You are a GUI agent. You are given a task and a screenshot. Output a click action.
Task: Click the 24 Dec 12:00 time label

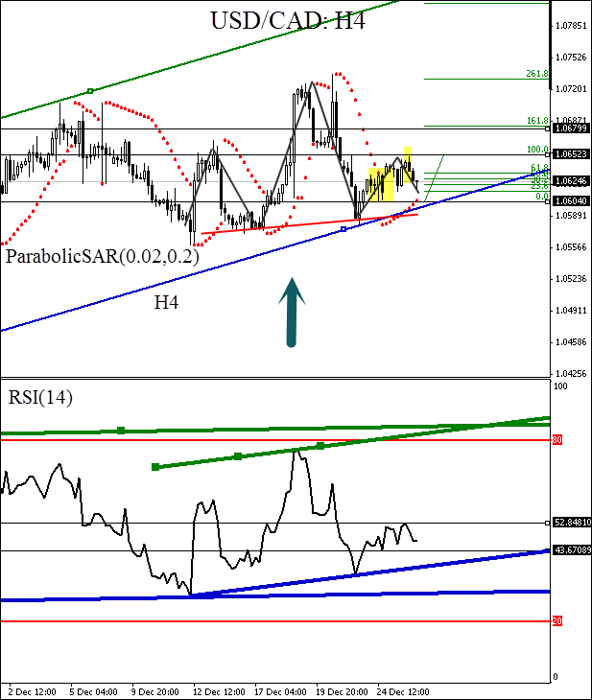403,692
